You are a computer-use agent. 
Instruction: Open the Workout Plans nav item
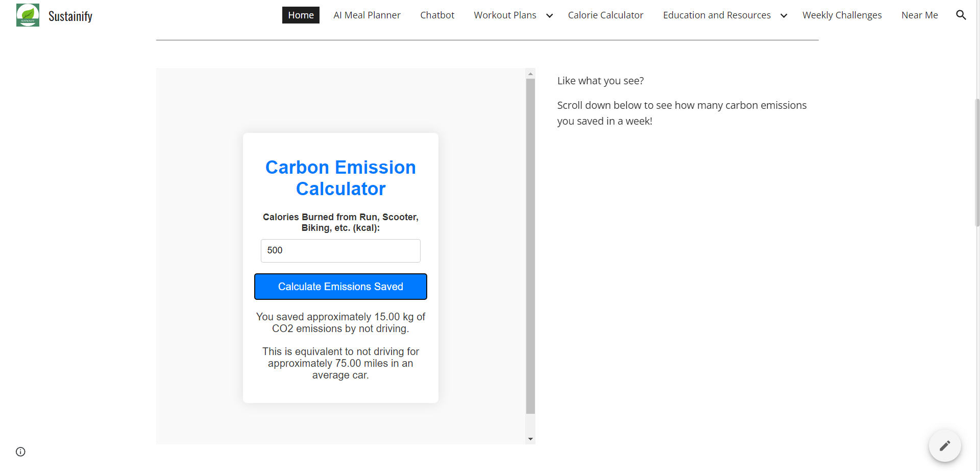505,15
